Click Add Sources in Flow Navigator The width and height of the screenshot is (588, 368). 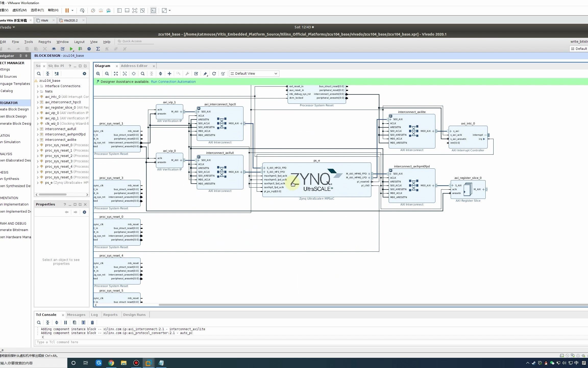point(8,77)
